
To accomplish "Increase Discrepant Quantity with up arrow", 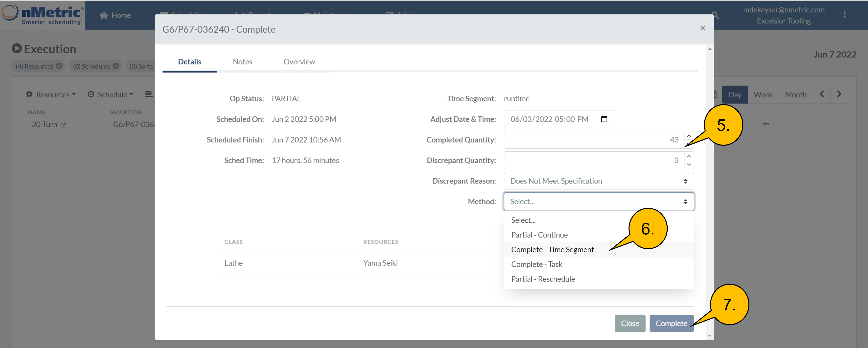I will (689, 156).
